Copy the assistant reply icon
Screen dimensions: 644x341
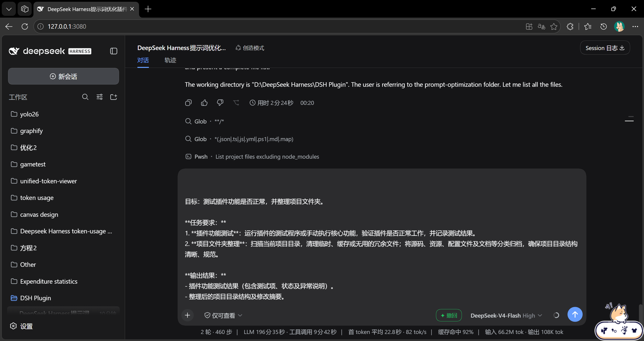tap(188, 103)
